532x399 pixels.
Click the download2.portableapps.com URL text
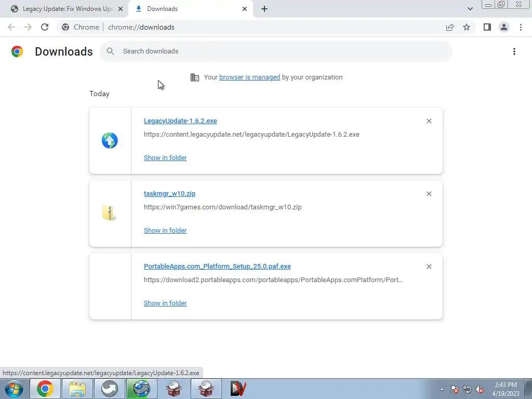[273, 280]
